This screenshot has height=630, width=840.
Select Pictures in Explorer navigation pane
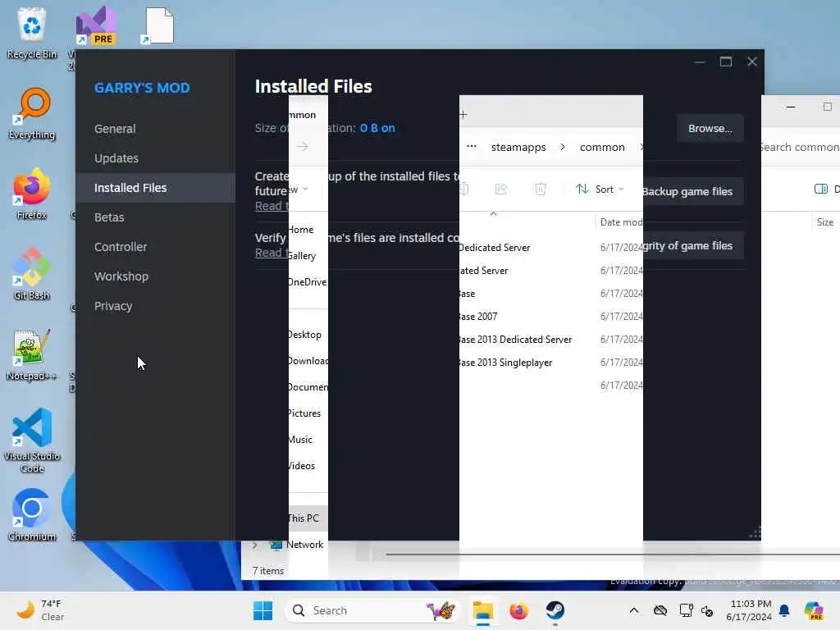click(x=304, y=413)
